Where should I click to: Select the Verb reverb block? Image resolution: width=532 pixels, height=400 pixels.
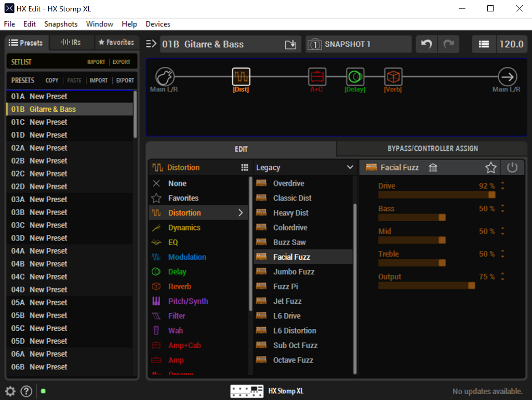pyautogui.click(x=393, y=77)
